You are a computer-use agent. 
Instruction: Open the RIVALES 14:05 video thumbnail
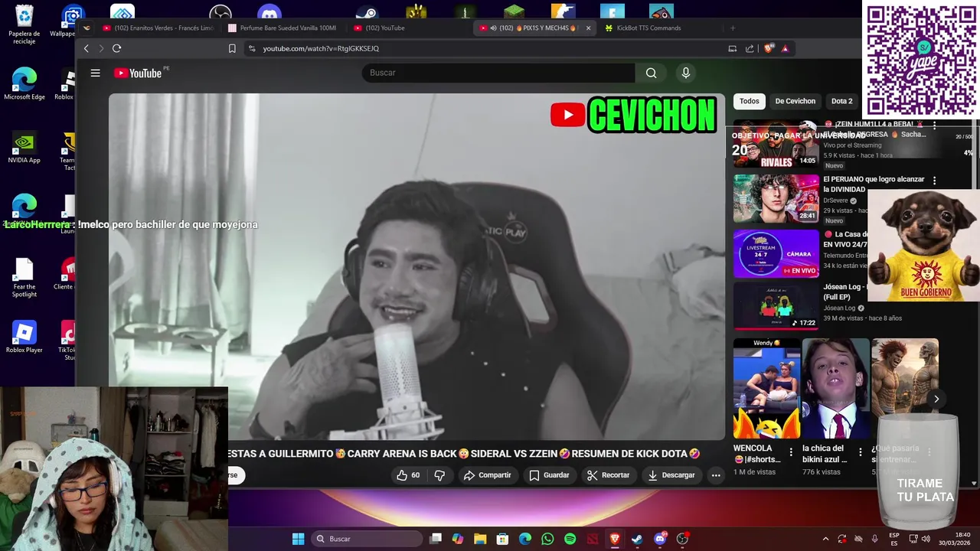(x=776, y=145)
